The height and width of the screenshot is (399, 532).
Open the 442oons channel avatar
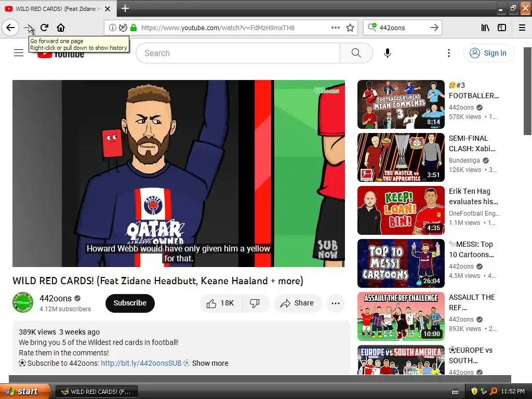tap(23, 302)
